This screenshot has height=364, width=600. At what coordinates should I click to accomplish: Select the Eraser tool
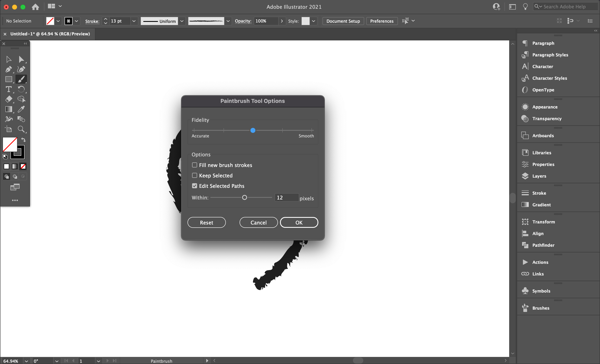click(9, 99)
